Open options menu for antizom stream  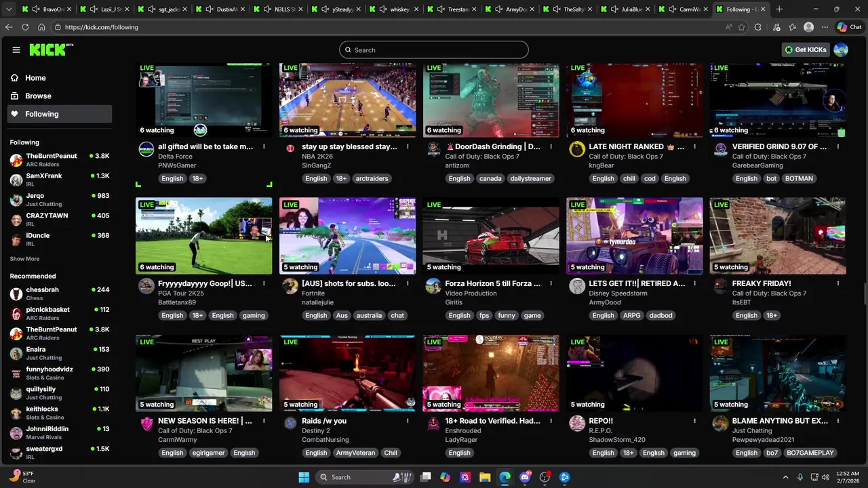point(551,146)
